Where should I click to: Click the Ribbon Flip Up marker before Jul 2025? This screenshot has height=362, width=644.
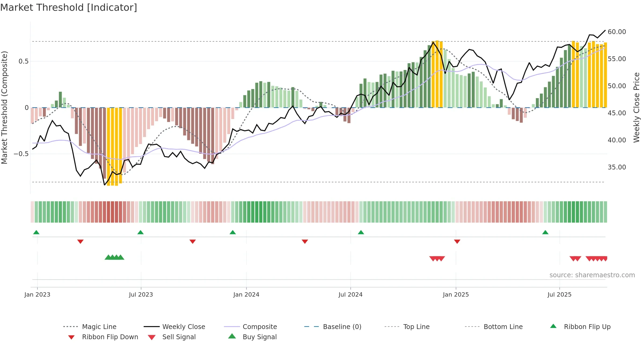pos(545,232)
